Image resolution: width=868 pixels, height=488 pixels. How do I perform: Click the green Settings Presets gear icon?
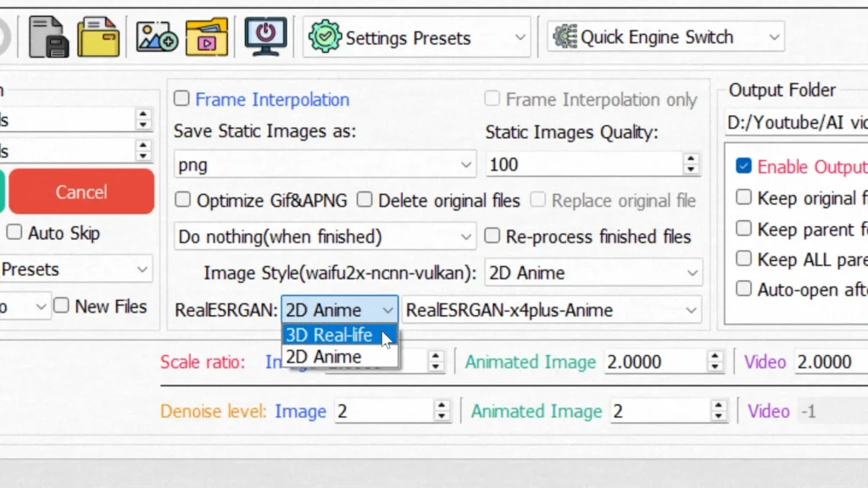click(325, 36)
